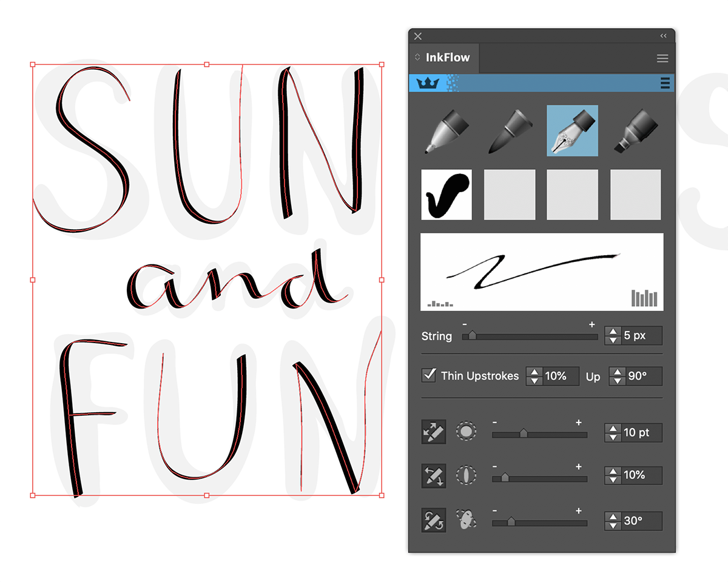Click the plus sign on the 10 pt slider

579,423
